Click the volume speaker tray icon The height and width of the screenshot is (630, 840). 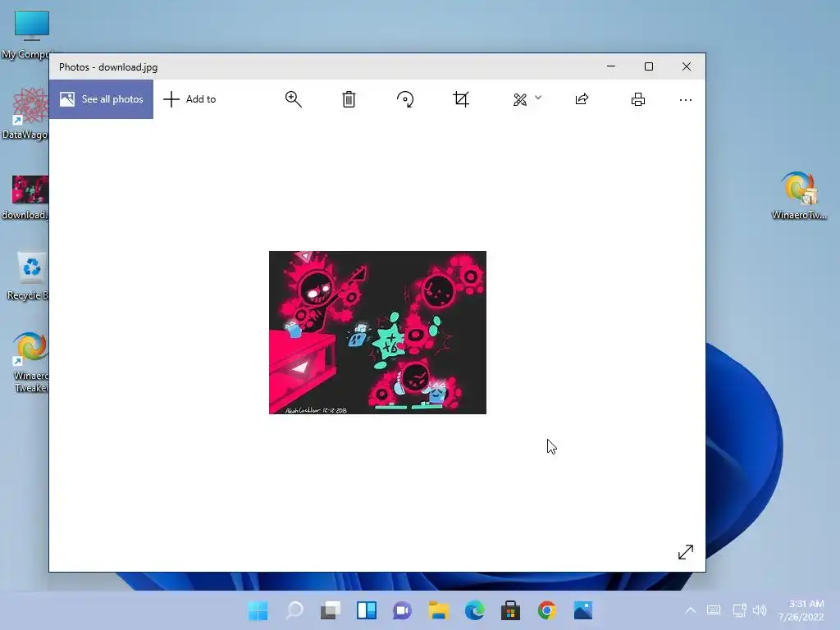[759, 610]
